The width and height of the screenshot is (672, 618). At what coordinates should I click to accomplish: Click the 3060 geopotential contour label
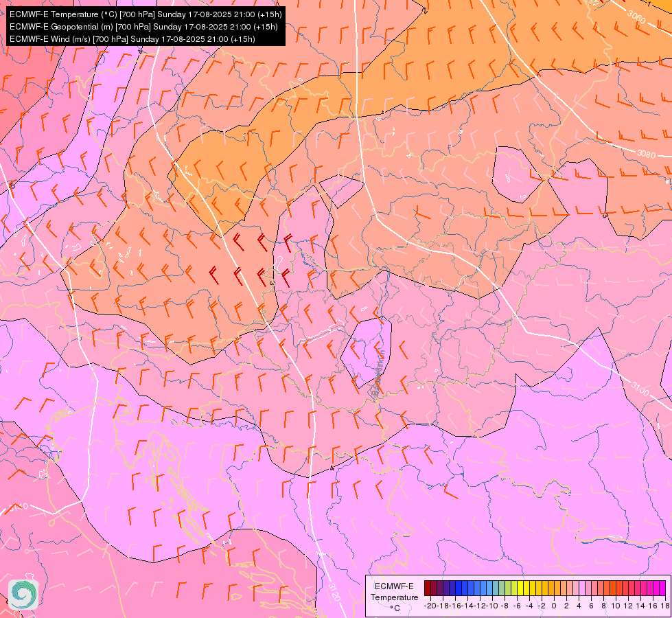(x=636, y=16)
